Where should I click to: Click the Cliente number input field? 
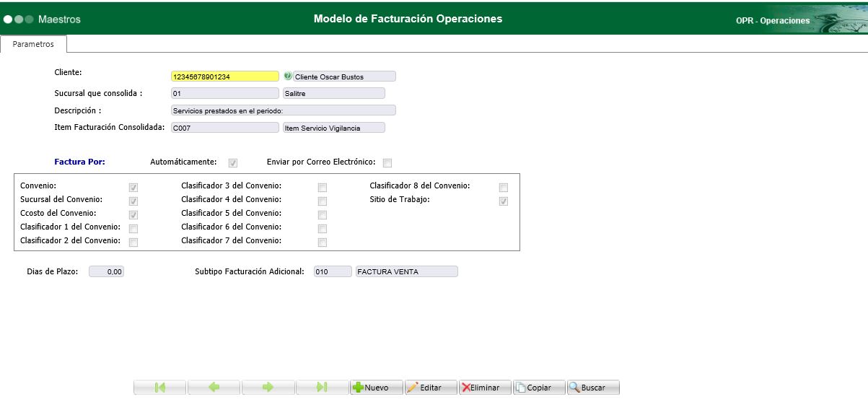point(224,77)
